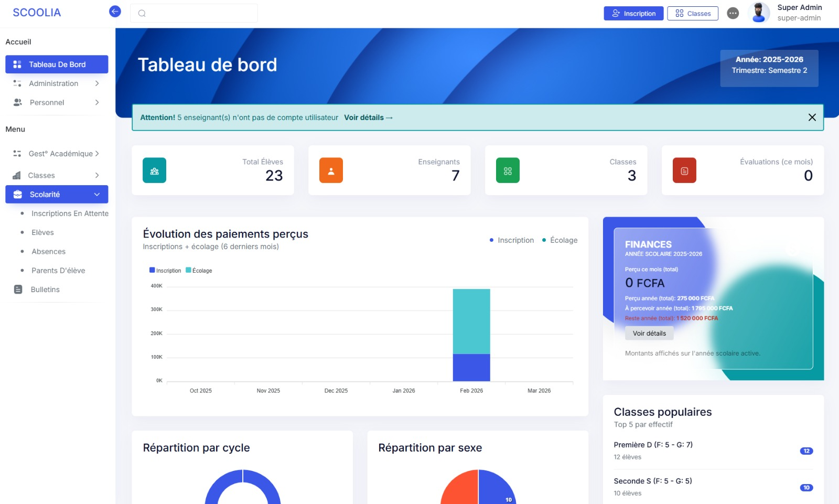Click the red Évaluations document icon

pos(684,170)
